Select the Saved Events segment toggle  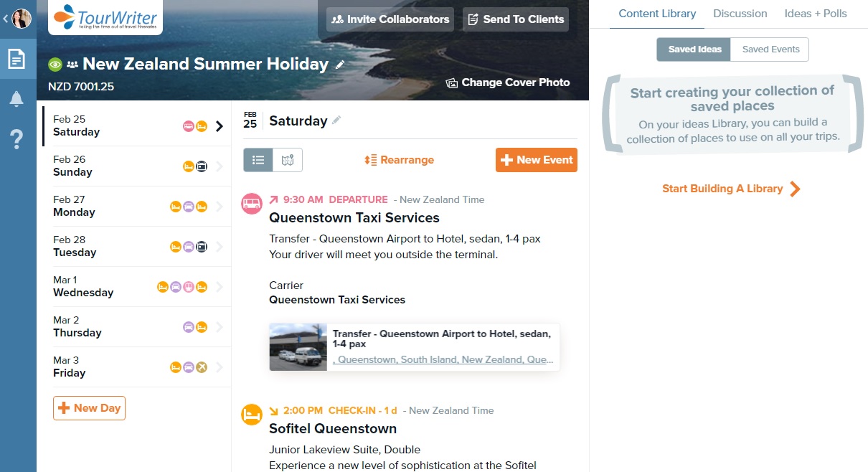(770, 49)
